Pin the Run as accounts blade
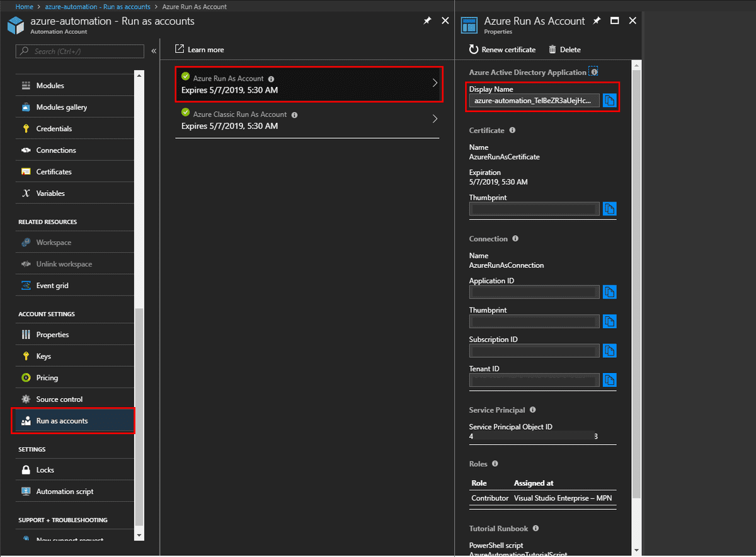756x557 pixels. [427, 21]
